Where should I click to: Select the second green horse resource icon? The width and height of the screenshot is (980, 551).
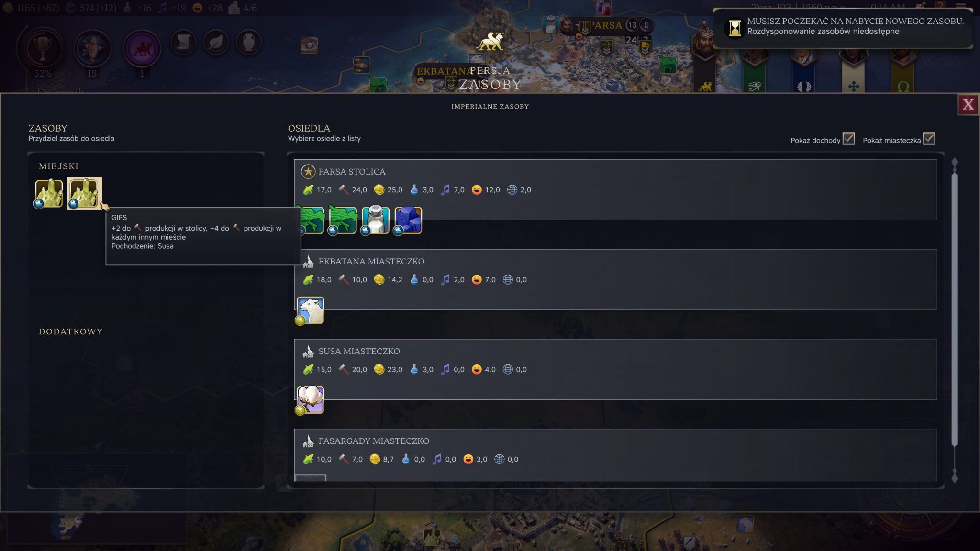click(343, 220)
